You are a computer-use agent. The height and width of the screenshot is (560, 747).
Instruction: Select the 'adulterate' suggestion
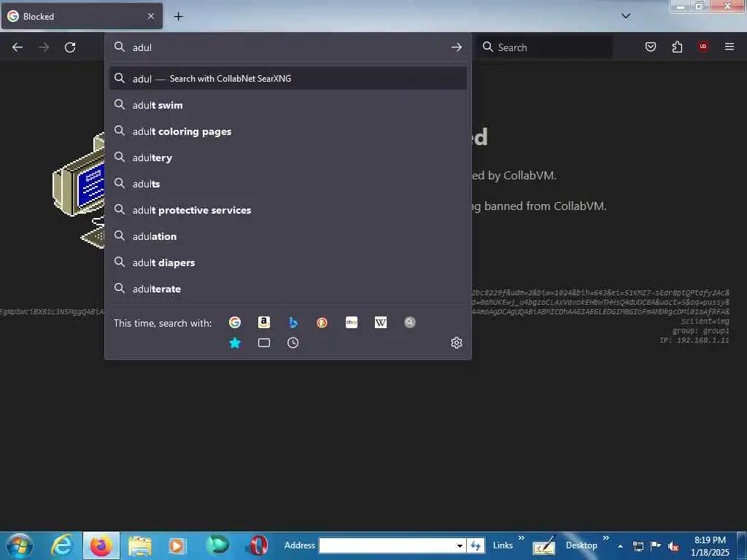click(x=287, y=289)
